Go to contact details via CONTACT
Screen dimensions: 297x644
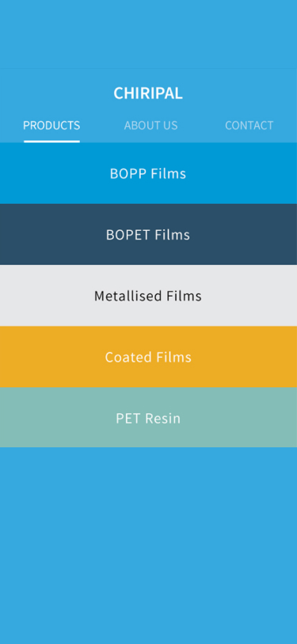249,125
